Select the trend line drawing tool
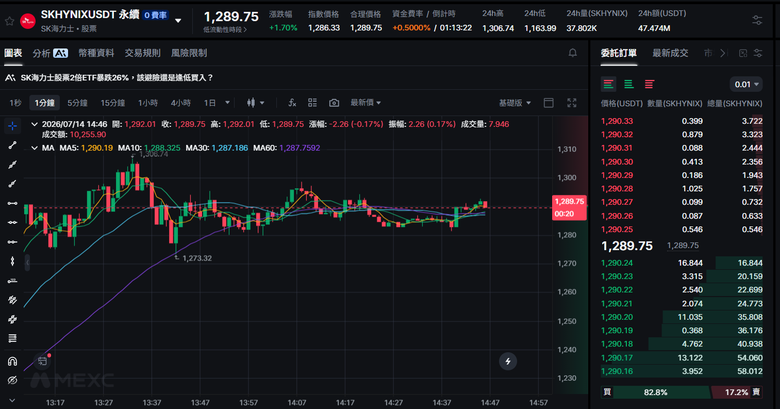 pos(12,145)
